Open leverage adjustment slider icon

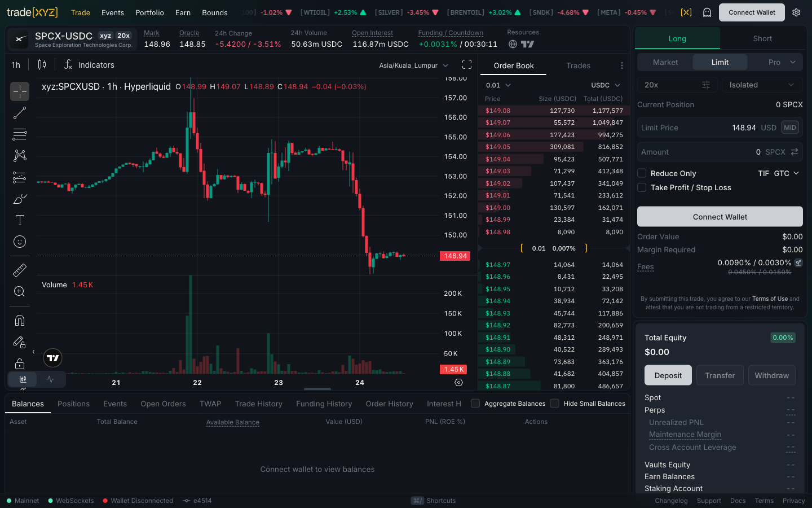706,85
